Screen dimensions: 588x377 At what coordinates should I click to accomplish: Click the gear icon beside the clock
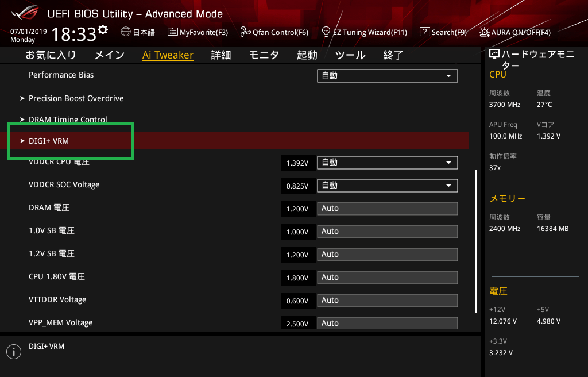[x=103, y=30]
